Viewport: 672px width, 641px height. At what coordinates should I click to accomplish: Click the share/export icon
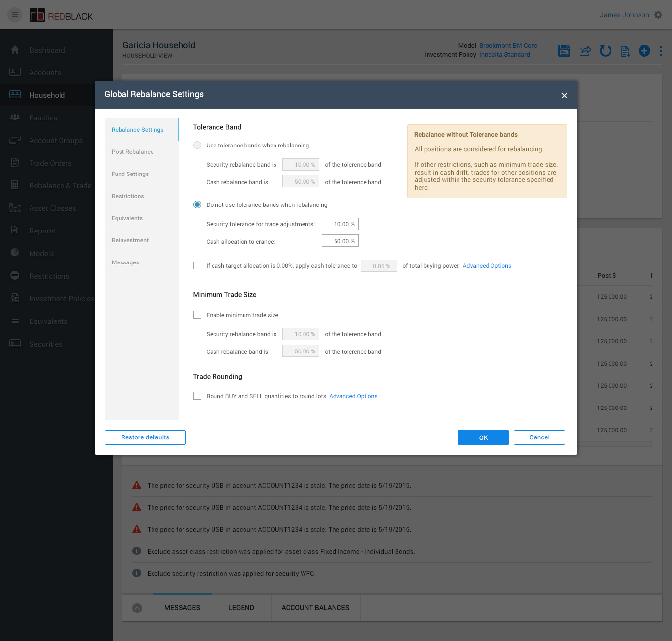[585, 51]
